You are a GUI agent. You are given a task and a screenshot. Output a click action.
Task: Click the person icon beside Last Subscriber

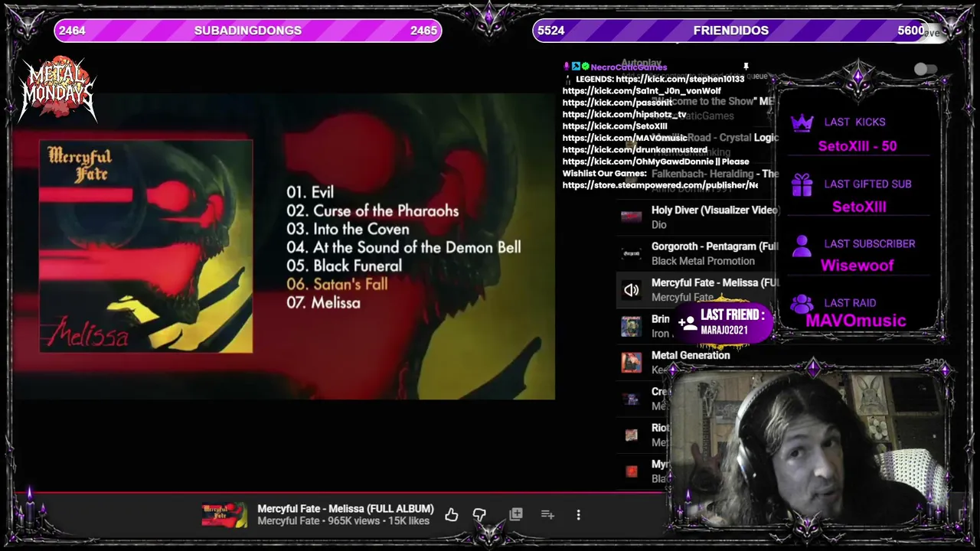(x=802, y=246)
